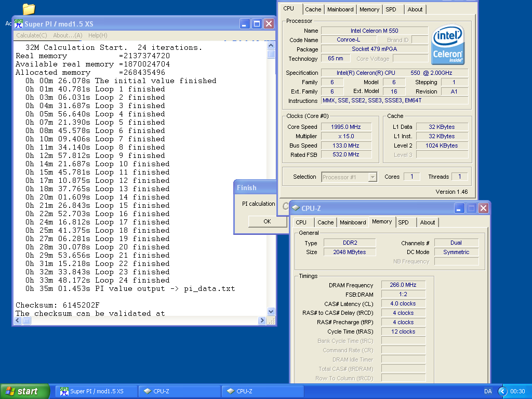
Task: Click the right arrow of Super PI horizontal scrollbar
Action: pos(262,320)
